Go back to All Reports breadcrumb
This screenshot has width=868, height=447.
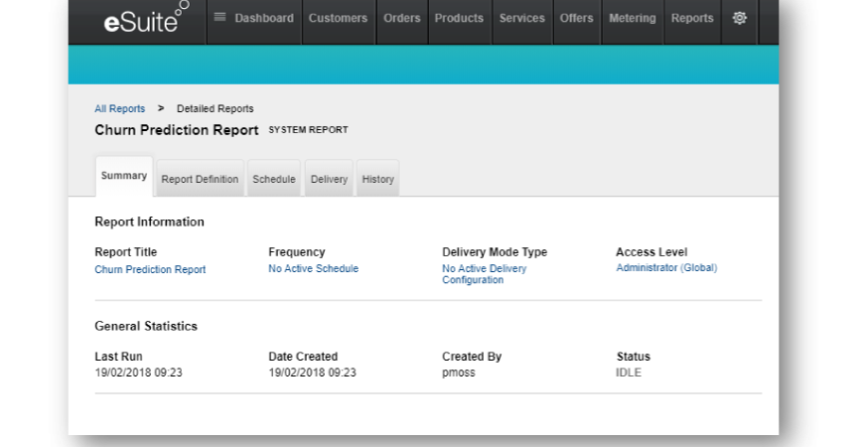tap(119, 109)
